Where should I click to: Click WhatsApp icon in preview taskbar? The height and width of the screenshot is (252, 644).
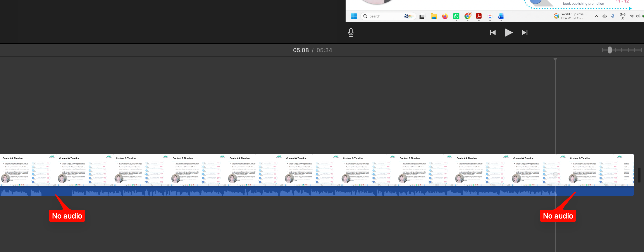pyautogui.click(x=456, y=16)
